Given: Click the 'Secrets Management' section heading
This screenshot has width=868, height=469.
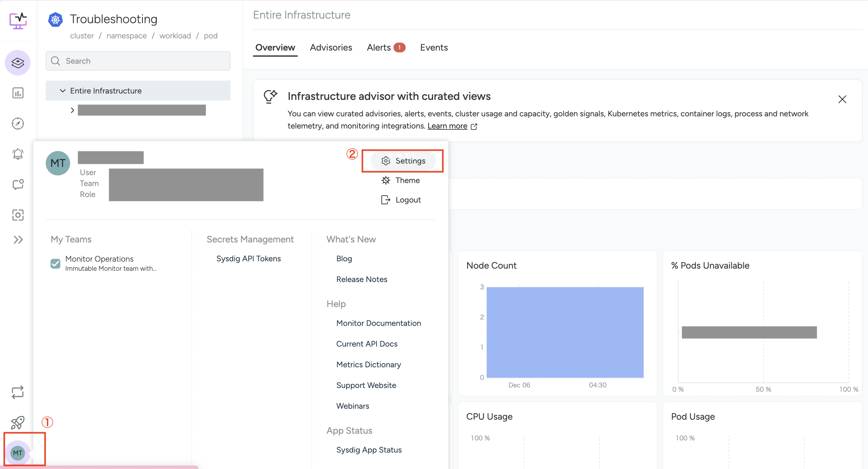Looking at the screenshot, I should (x=250, y=239).
